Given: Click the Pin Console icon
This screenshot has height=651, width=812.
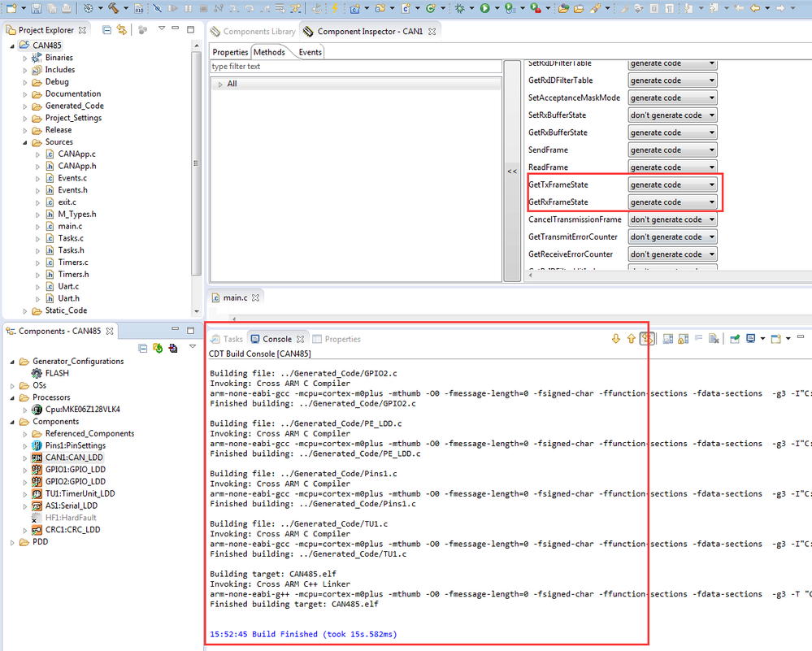Looking at the screenshot, I should click(734, 339).
